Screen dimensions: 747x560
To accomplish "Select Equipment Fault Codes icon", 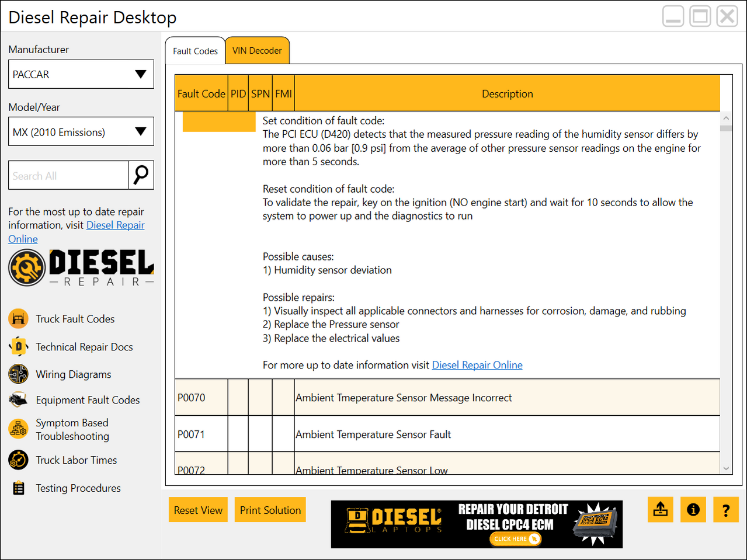I will (18, 399).
